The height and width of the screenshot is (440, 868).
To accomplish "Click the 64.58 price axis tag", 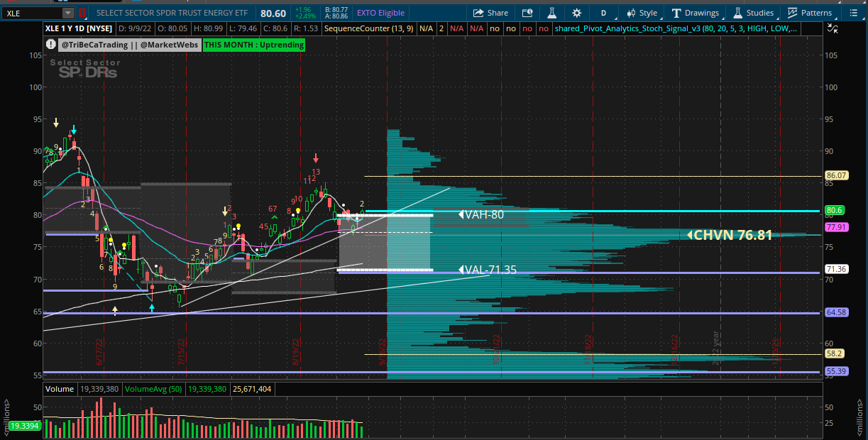I will coord(837,312).
